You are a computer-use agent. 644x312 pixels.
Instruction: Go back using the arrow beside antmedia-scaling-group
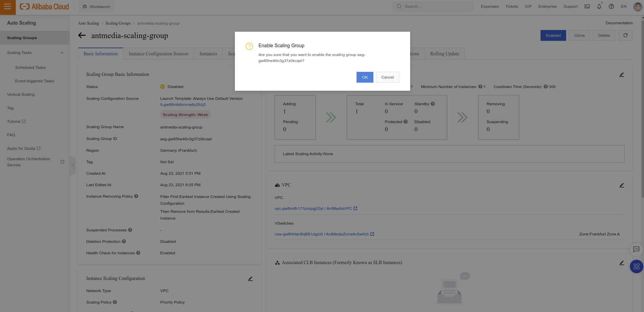point(82,35)
